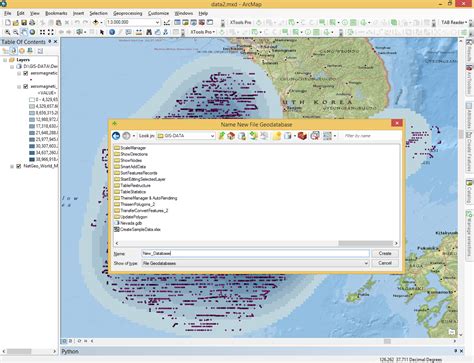Open the Geoprocessing menu
Image resolution: width=474 pixels, height=363 pixels.
pyautogui.click(x=128, y=13)
